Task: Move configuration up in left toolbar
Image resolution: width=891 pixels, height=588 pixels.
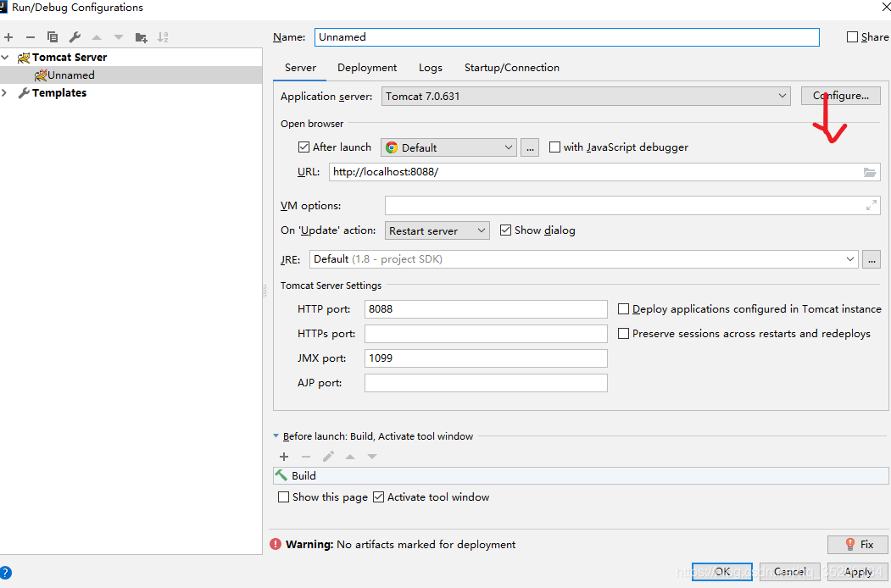Action: [97, 37]
